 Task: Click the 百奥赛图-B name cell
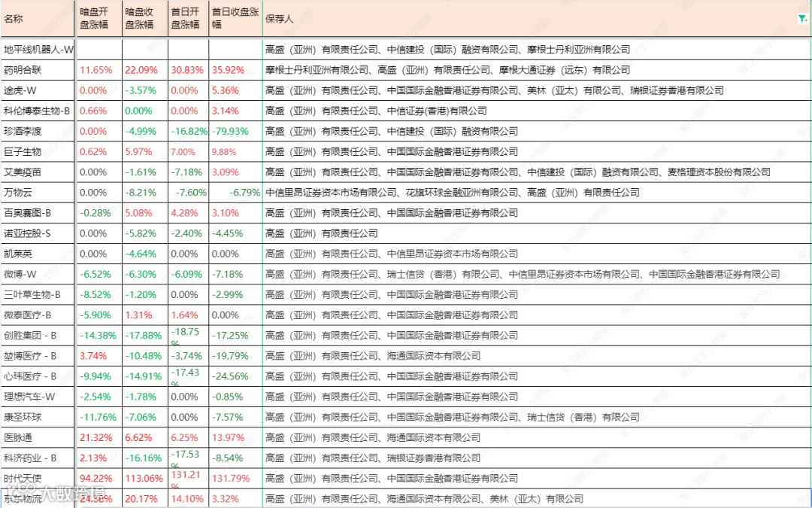pos(38,213)
